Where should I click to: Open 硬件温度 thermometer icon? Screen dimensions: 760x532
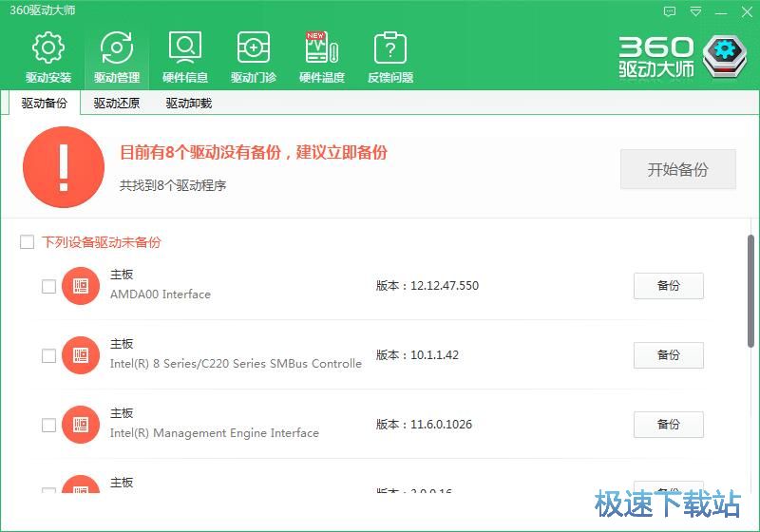point(321,47)
